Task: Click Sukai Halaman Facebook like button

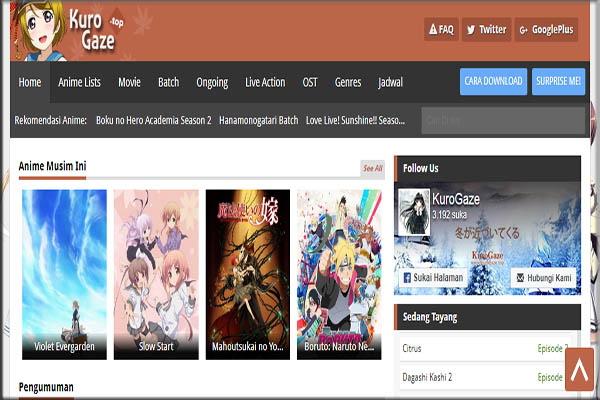Action: point(433,277)
